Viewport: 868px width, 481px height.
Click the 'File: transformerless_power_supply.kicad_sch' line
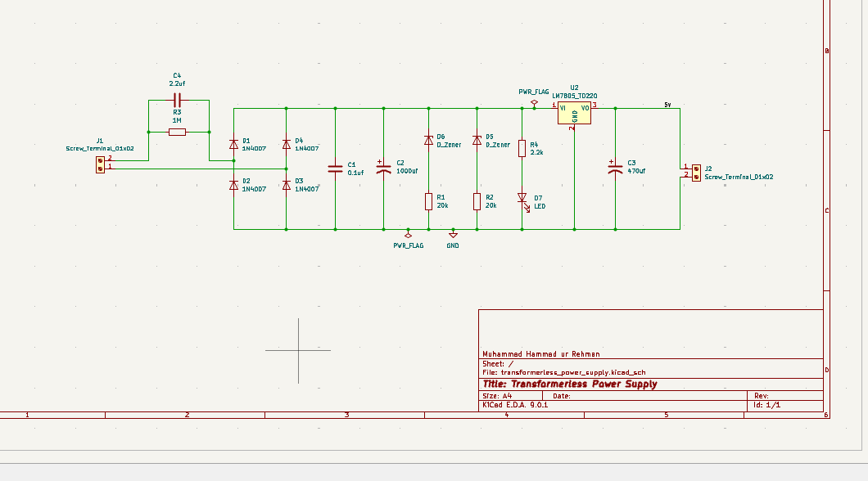[x=563, y=373]
